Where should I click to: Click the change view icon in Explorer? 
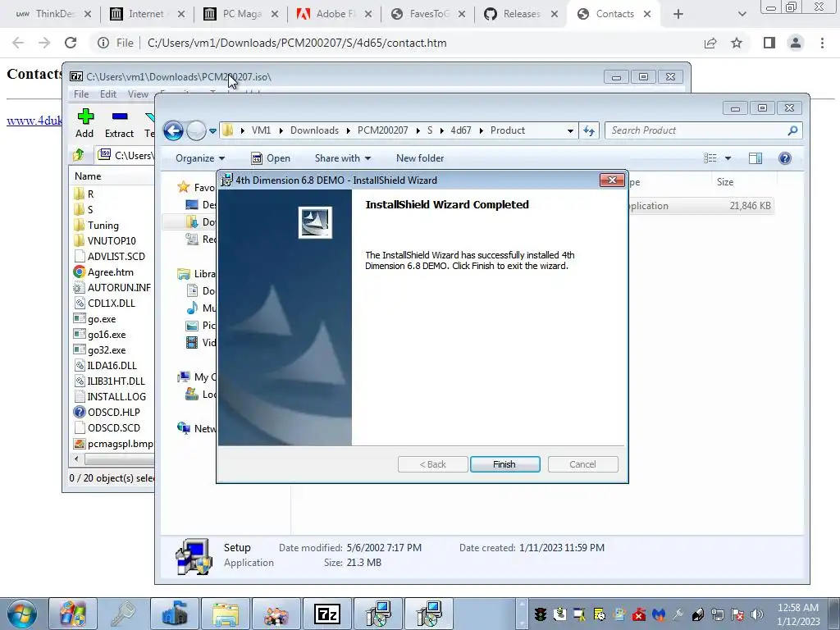click(710, 158)
